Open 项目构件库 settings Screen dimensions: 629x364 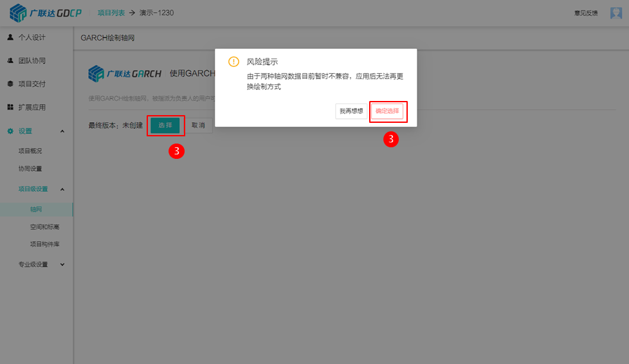click(x=44, y=244)
